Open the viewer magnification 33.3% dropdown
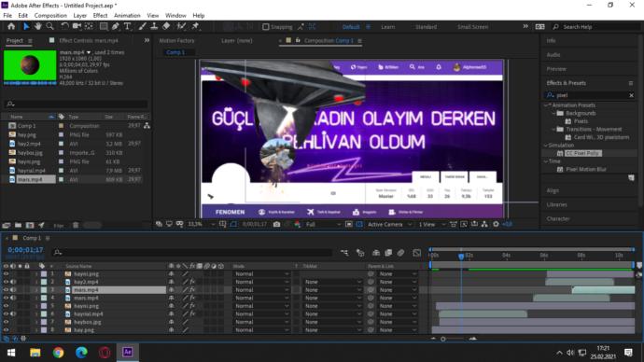The width and height of the screenshot is (644, 362). pyautogui.click(x=202, y=225)
